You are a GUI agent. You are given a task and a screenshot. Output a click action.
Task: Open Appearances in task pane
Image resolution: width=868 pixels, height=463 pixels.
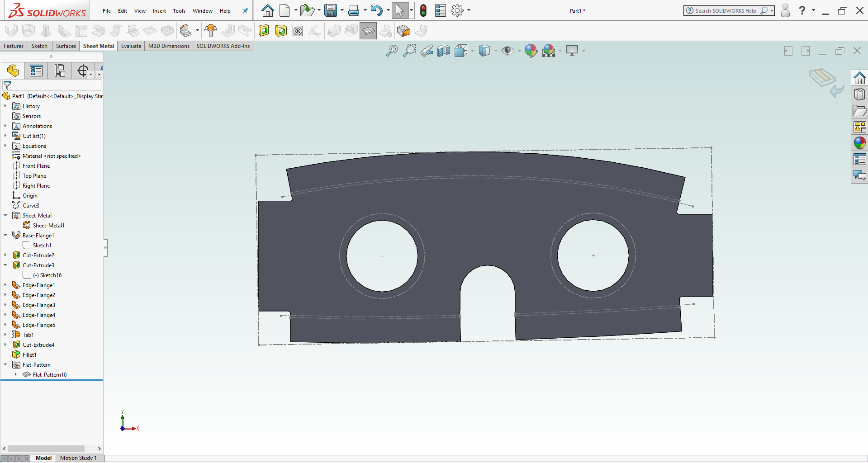point(859,143)
